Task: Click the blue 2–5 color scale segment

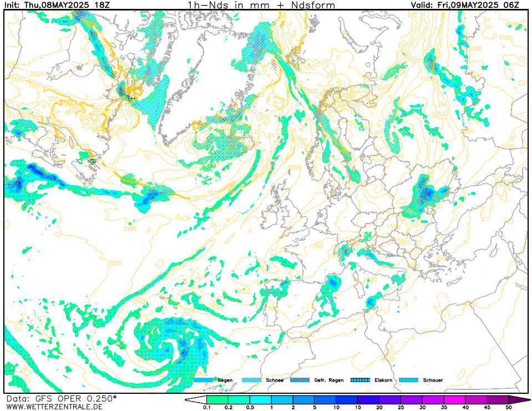Action: coord(303,400)
